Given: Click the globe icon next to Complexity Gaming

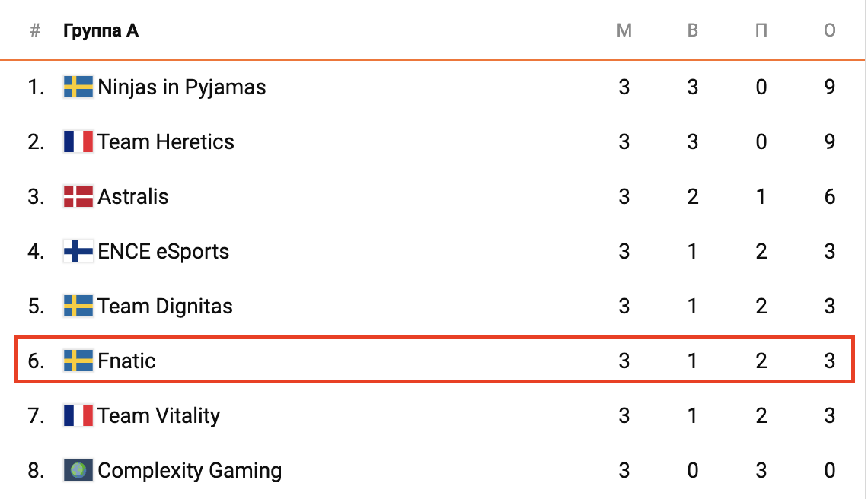Looking at the screenshot, I should coord(78,470).
